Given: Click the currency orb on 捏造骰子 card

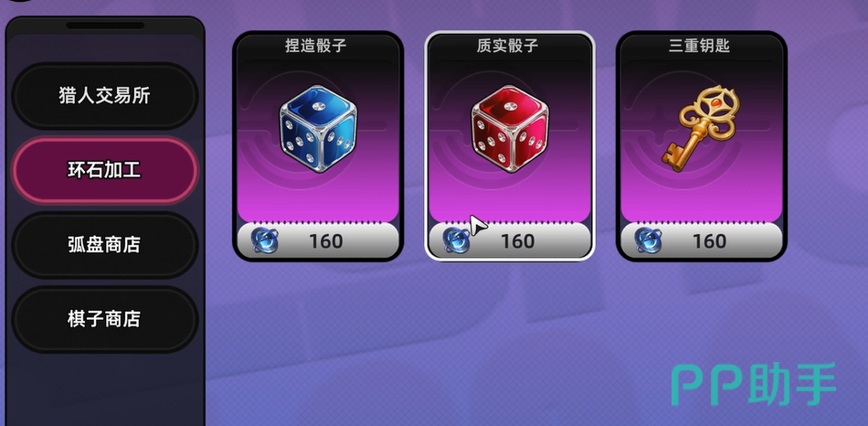Looking at the screenshot, I should pos(264,241).
